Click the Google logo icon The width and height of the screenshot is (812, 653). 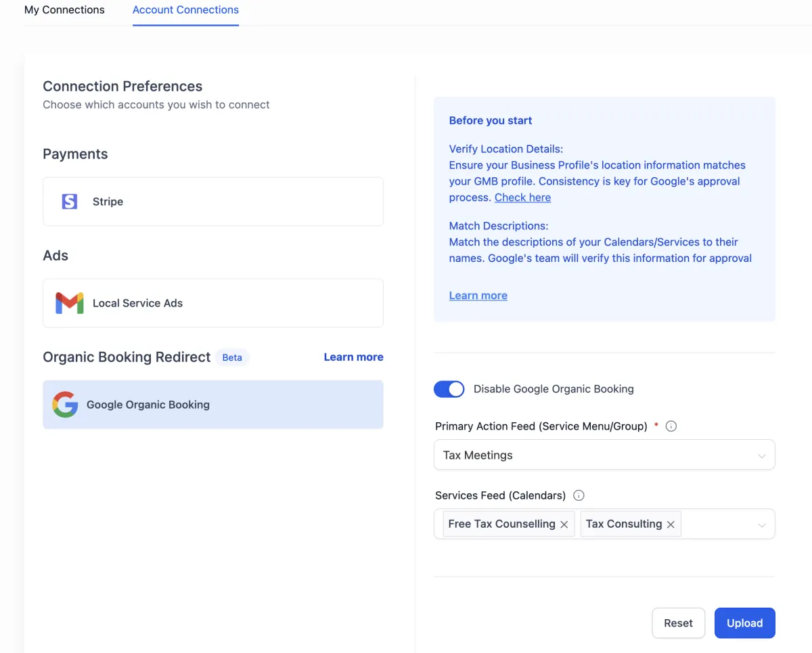pyautogui.click(x=65, y=405)
